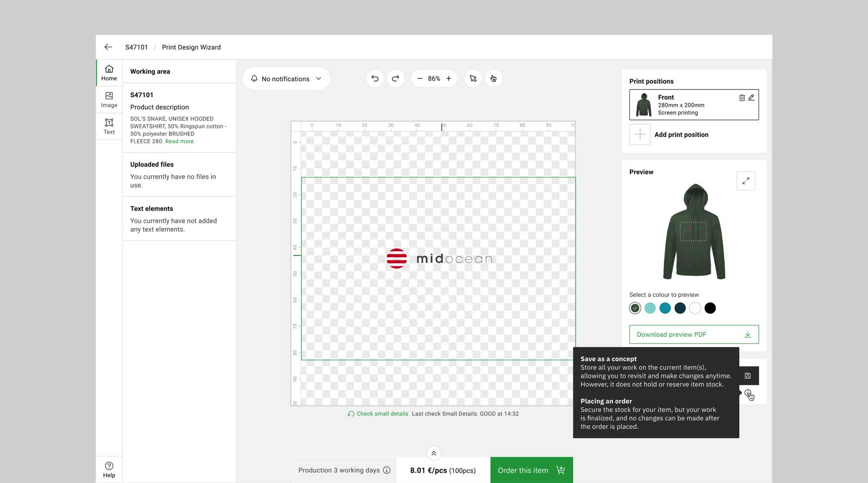
Task: Choose the hand pan tool
Action: point(494,78)
